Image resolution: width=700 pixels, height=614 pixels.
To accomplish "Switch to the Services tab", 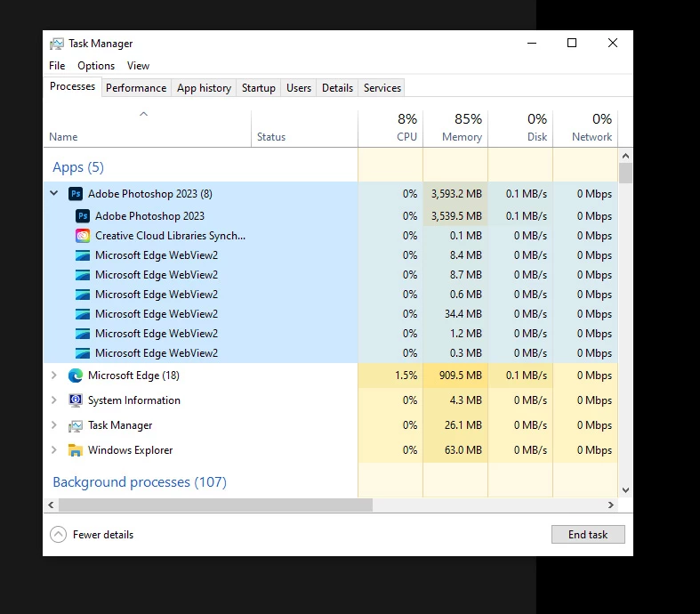I will pos(382,88).
